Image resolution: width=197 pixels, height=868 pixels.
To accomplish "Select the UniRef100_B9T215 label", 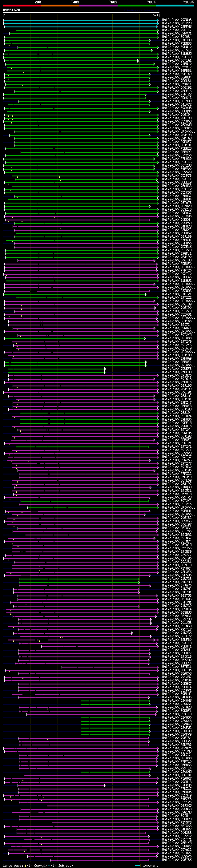I will click(x=177, y=504).
